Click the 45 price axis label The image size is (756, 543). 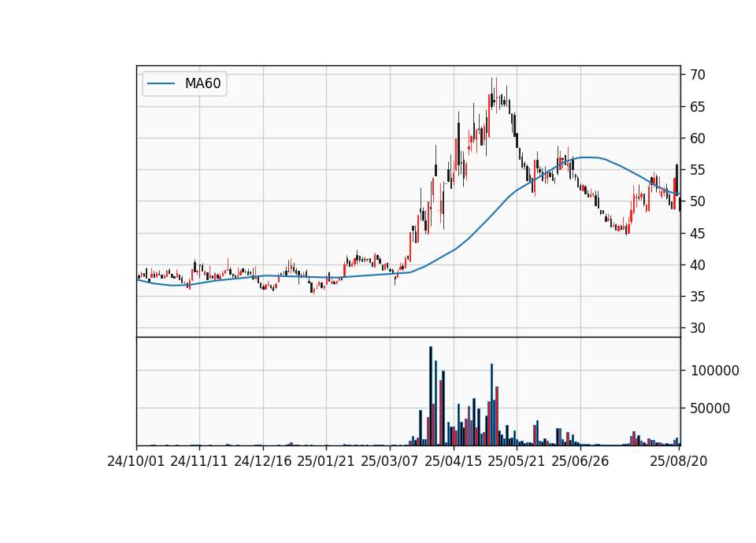pos(698,233)
